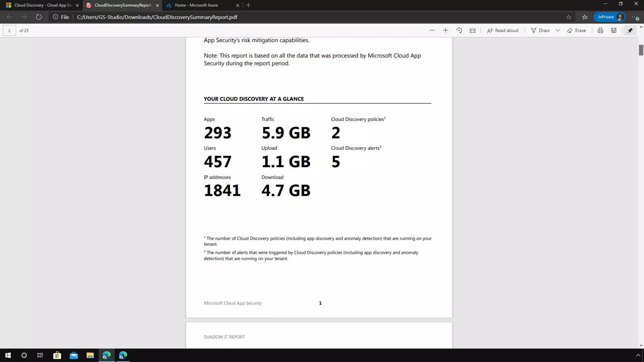Select the Erase tool
The image size is (644, 362).
577,30
